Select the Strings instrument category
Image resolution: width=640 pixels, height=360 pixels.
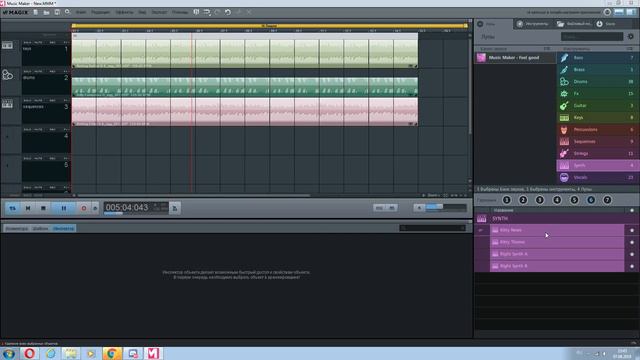coord(598,153)
